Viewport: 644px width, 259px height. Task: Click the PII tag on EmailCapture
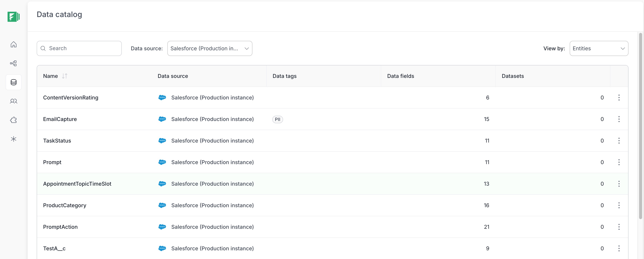(277, 119)
